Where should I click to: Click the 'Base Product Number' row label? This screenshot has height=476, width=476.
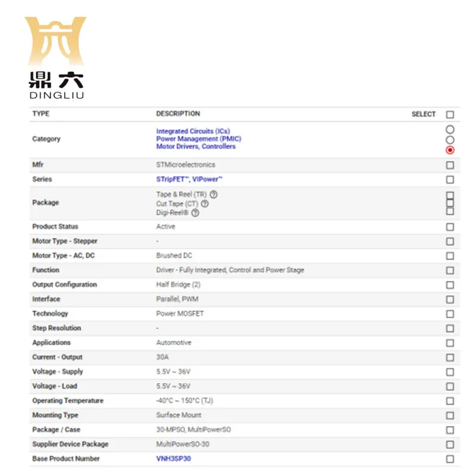(66, 459)
